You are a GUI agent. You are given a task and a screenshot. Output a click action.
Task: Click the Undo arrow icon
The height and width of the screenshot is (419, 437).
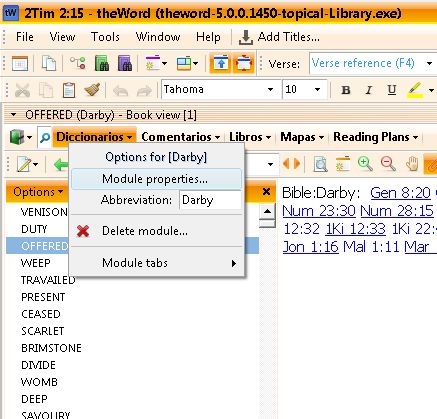[120, 90]
